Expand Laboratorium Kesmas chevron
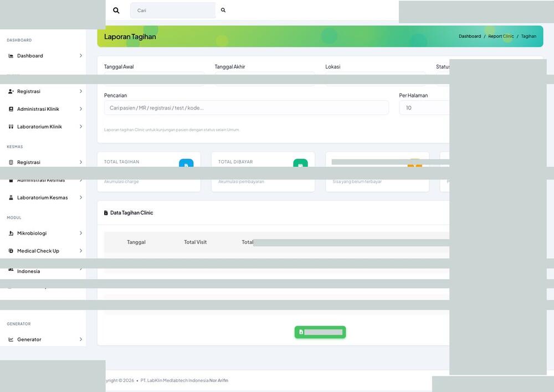Viewport: 554px width, 392px height. (x=80, y=198)
